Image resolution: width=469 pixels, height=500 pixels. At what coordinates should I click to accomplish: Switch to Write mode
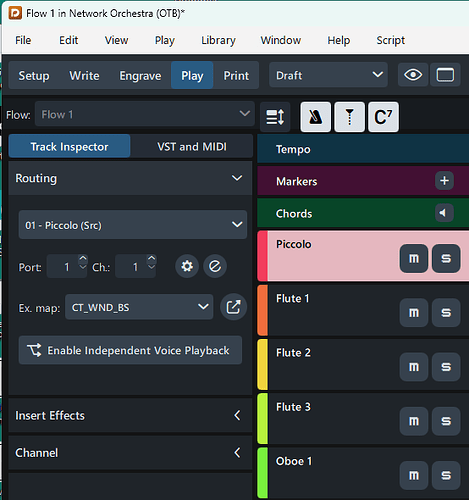pyautogui.click(x=84, y=75)
